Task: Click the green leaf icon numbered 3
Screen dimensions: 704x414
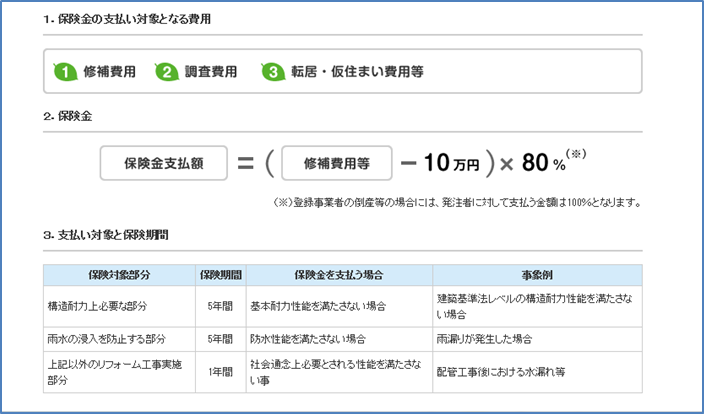Action: pos(271,72)
